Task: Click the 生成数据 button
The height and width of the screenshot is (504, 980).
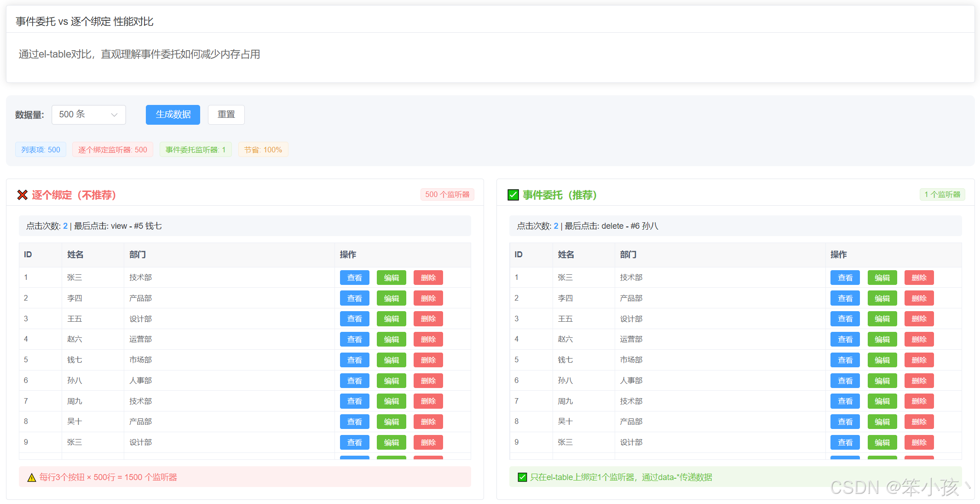Action: tap(173, 115)
